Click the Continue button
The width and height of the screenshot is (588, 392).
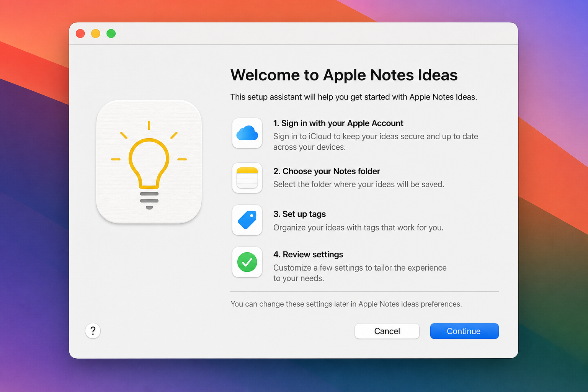(464, 331)
